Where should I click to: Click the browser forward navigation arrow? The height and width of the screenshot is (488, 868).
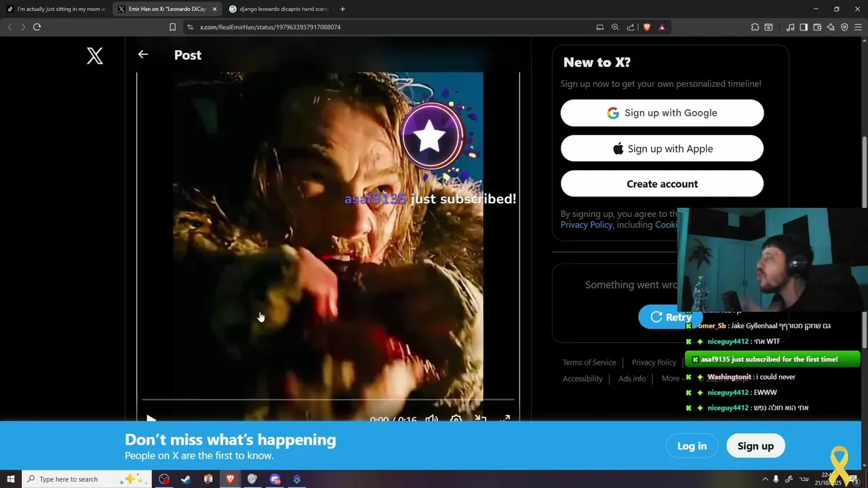tap(22, 27)
